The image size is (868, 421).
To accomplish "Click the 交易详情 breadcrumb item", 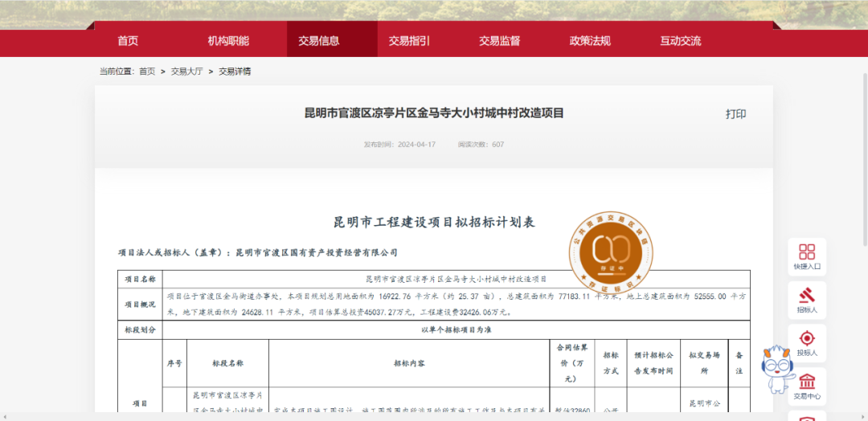I will [x=235, y=72].
